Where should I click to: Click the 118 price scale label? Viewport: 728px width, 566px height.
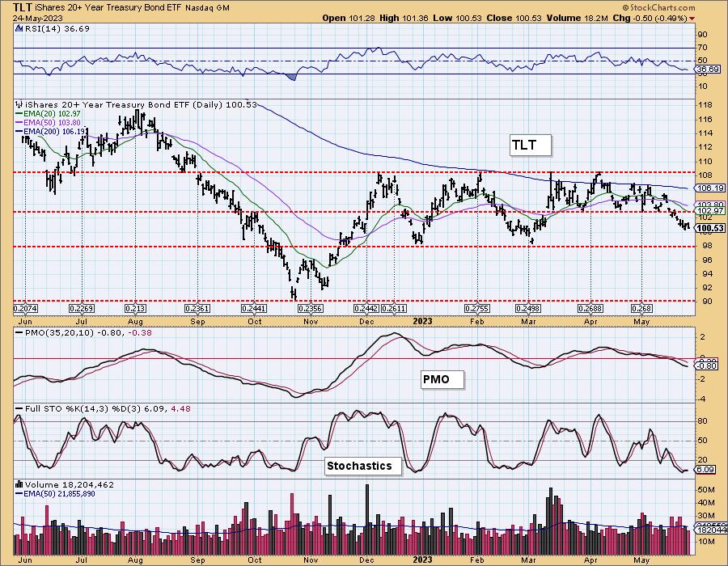pyautogui.click(x=705, y=105)
